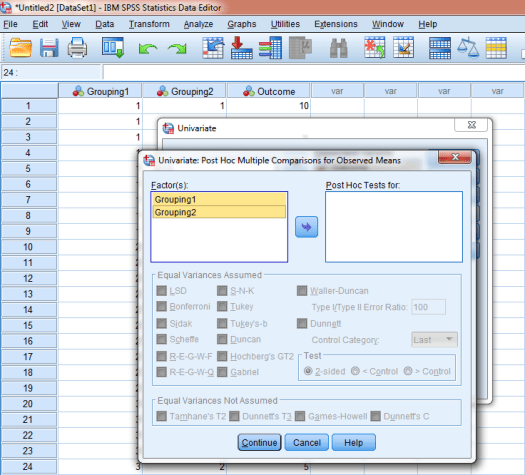This screenshot has width=525, height=475.
Task: Click the Help button in dialog
Action: (x=354, y=443)
